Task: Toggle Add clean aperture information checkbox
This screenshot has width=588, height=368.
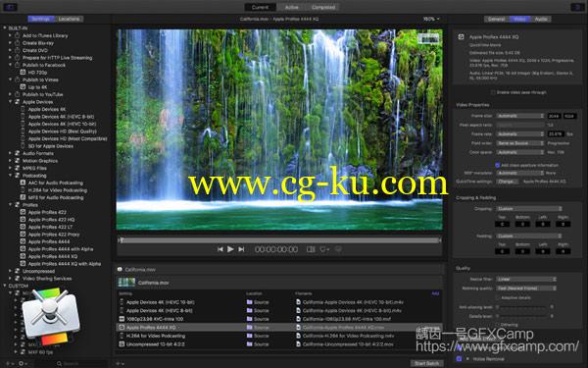Action: [497, 165]
